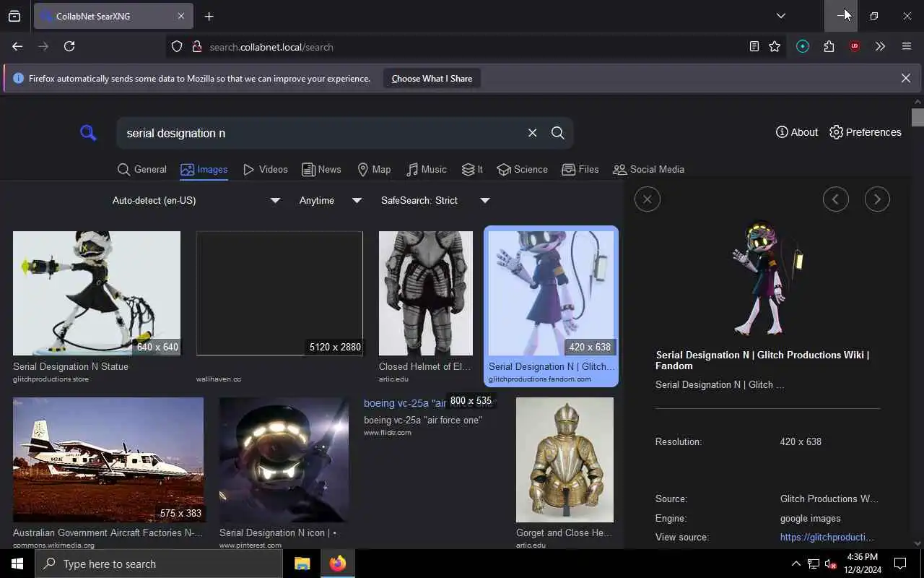Viewport: 924px width, 578px height.
Task: Open the SafeSearch Strict dropdown
Action: pyautogui.click(x=435, y=200)
